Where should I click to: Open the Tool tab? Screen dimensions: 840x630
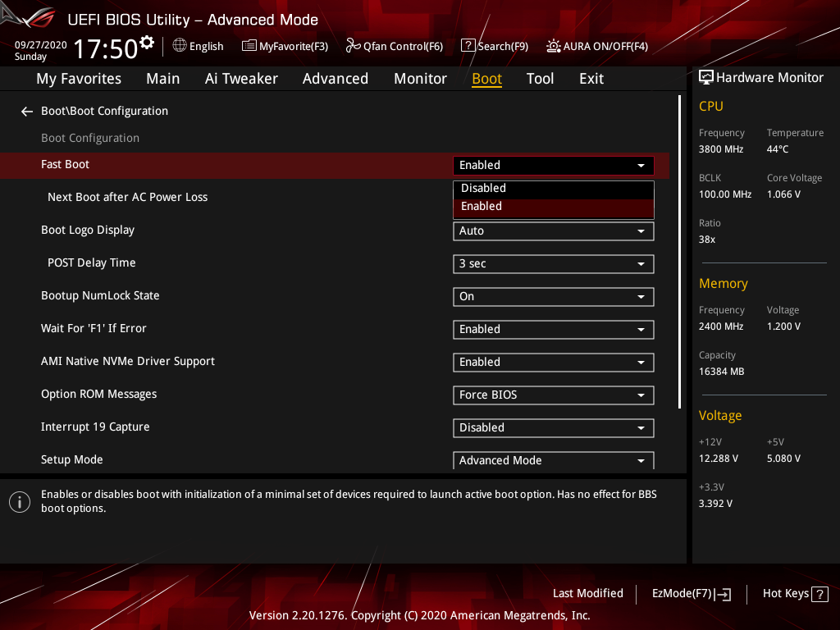pos(540,79)
